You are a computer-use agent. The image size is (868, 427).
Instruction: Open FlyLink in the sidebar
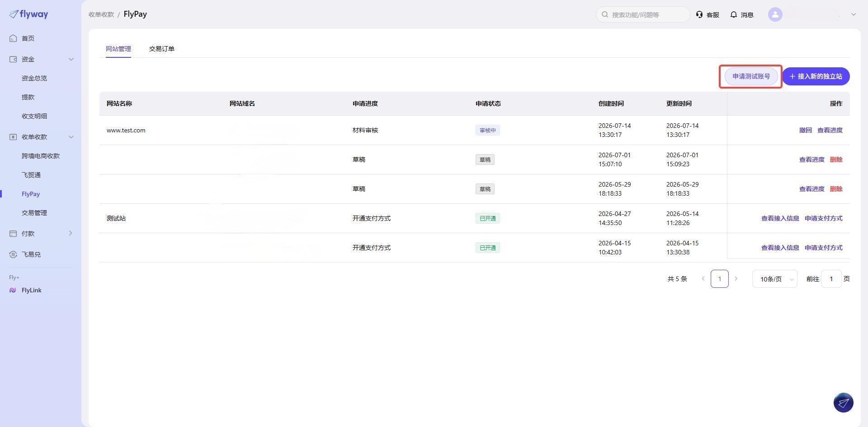tap(32, 290)
